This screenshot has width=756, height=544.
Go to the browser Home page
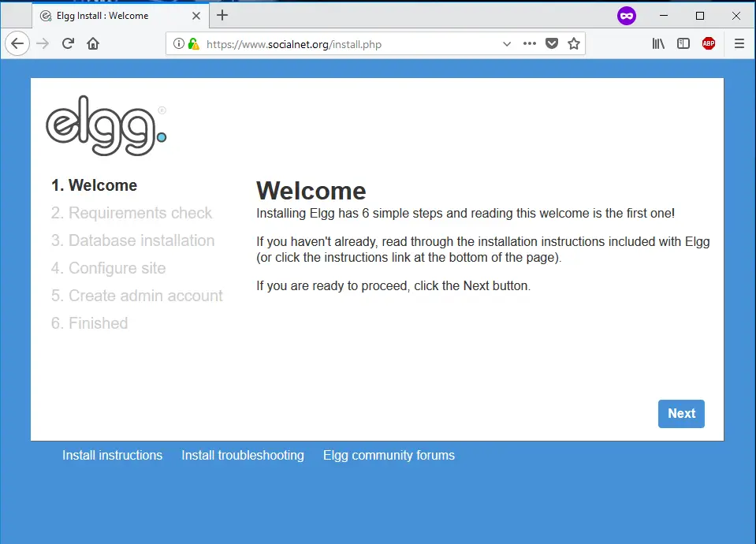pos(93,44)
